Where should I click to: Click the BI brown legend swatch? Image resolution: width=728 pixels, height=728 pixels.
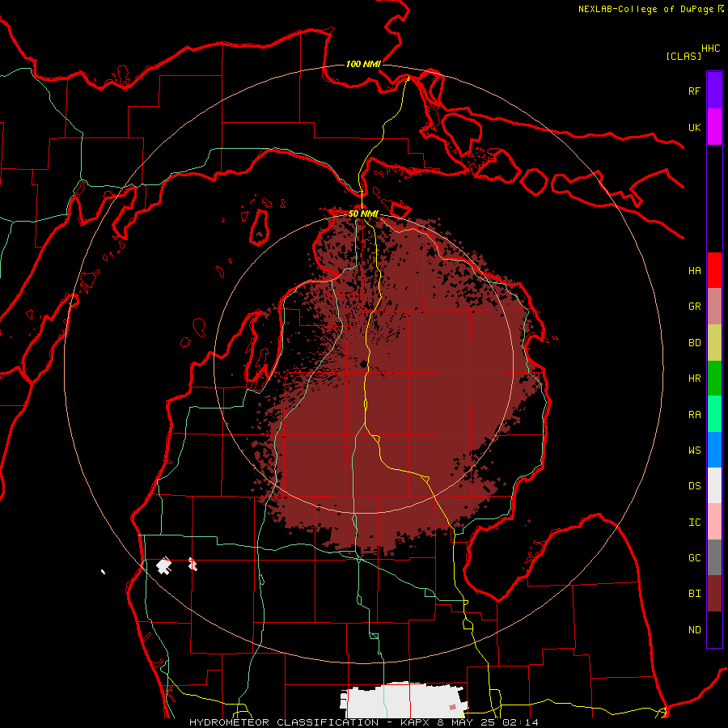coord(714,594)
